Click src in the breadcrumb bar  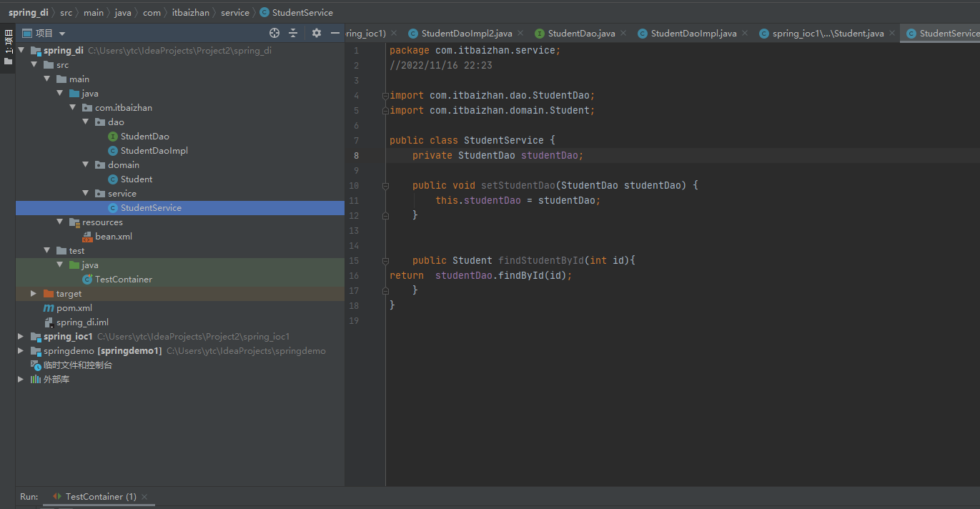point(66,12)
